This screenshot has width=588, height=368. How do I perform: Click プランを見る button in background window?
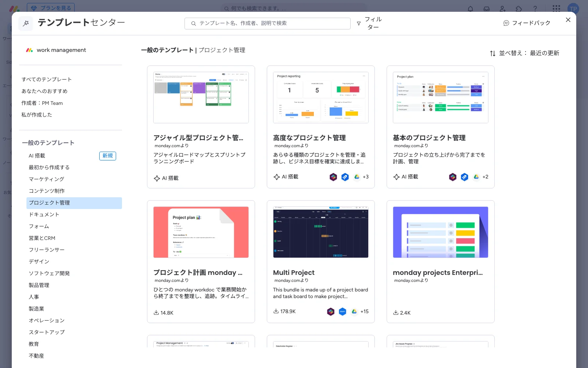pos(51,8)
